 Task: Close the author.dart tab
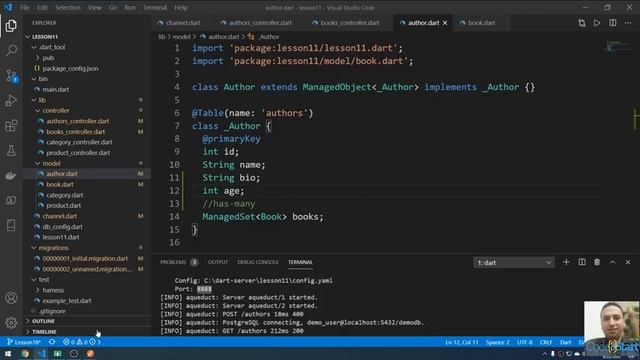(445, 23)
